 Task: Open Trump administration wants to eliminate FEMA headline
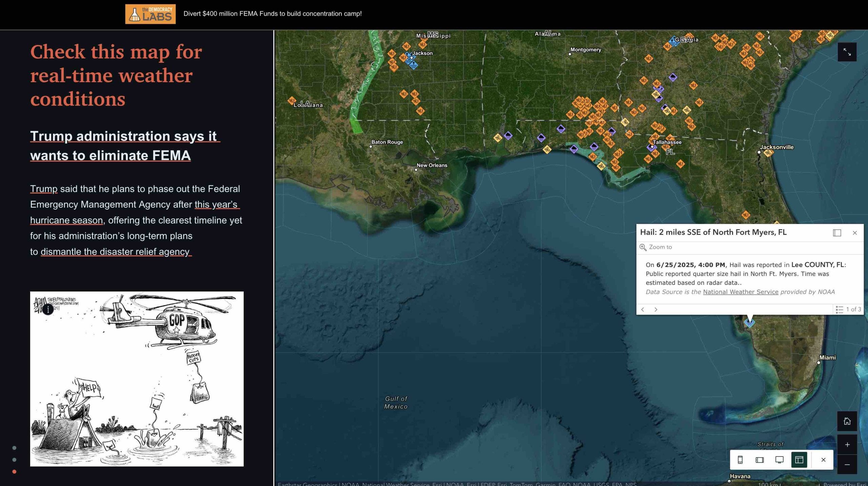click(x=125, y=146)
